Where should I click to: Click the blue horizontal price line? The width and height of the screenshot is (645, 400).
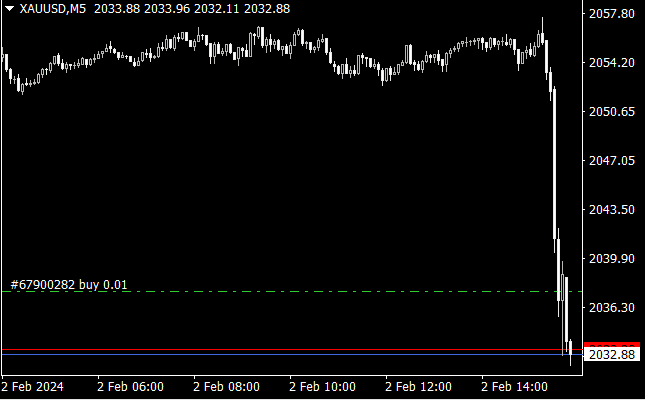[292, 354]
